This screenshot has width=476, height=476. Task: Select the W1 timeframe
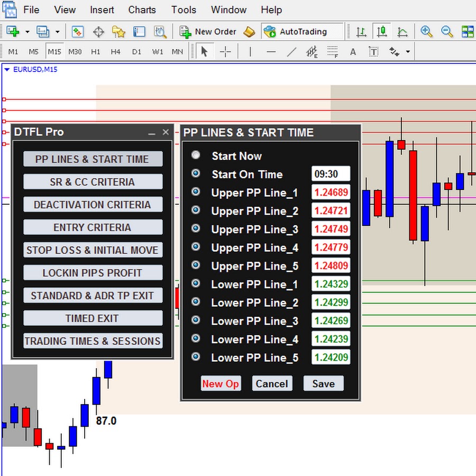click(x=157, y=52)
